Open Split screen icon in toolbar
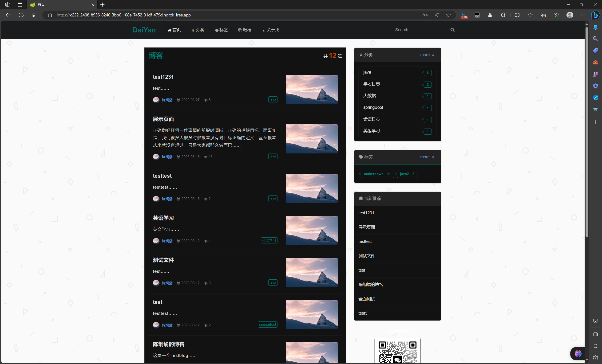602x364 pixels. (x=517, y=15)
